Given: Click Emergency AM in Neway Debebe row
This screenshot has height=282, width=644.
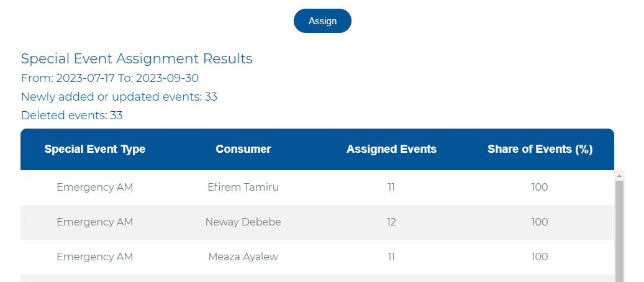Looking at the screenshot, I should (x=95, y=222).
